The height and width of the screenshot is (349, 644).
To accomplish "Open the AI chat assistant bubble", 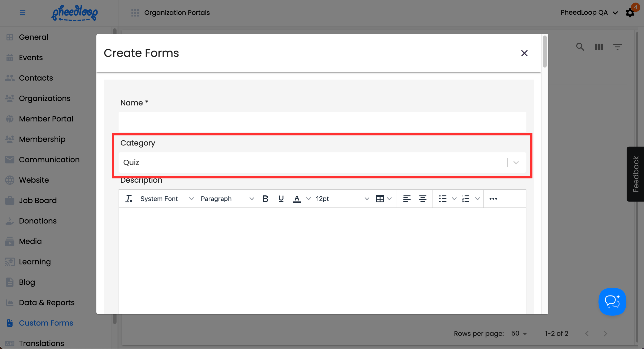I will (612, 302).
